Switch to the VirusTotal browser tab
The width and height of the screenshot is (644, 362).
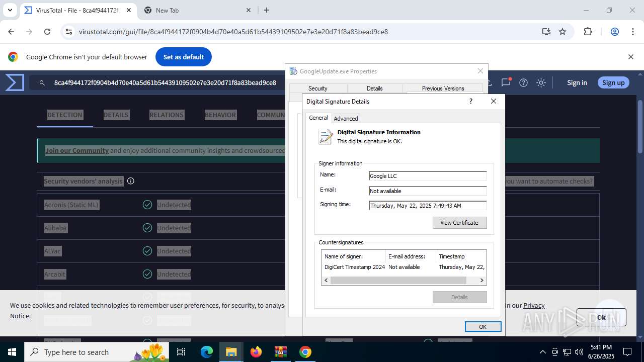78,10
